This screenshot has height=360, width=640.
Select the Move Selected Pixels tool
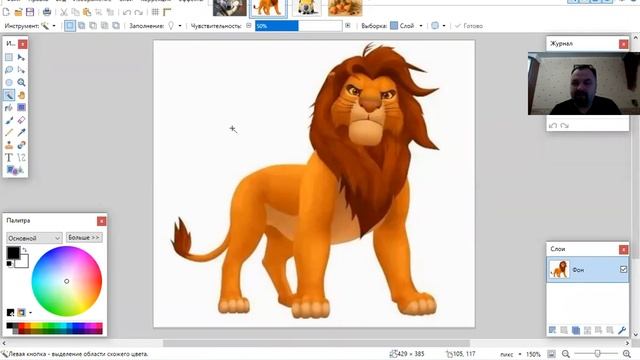click(21, 57)
